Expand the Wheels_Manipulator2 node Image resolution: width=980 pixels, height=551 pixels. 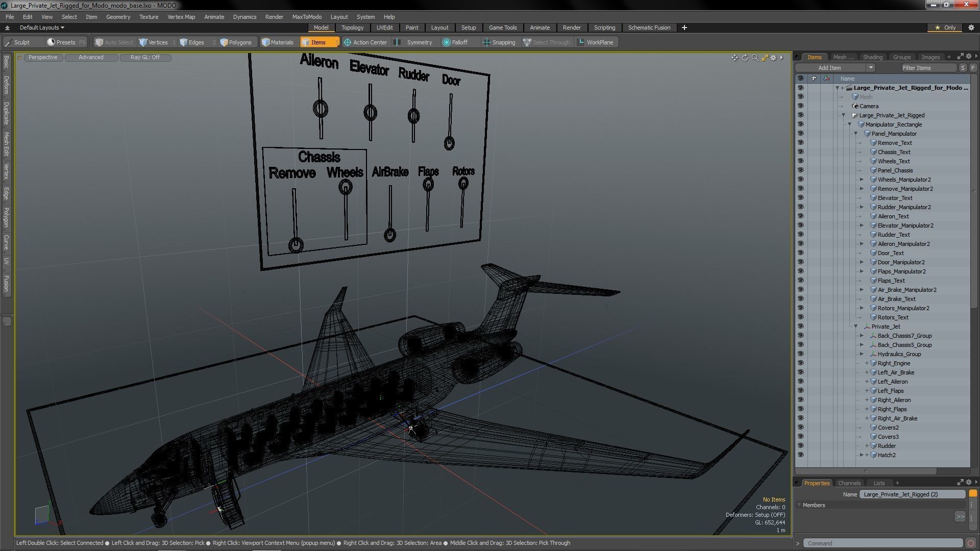[x=862, y=180]
